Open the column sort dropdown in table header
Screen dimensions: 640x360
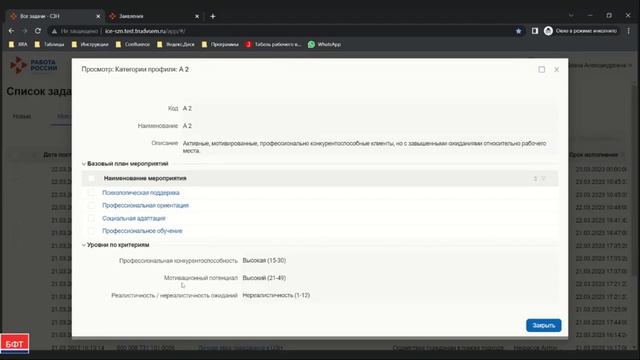[x=544, y=178]
